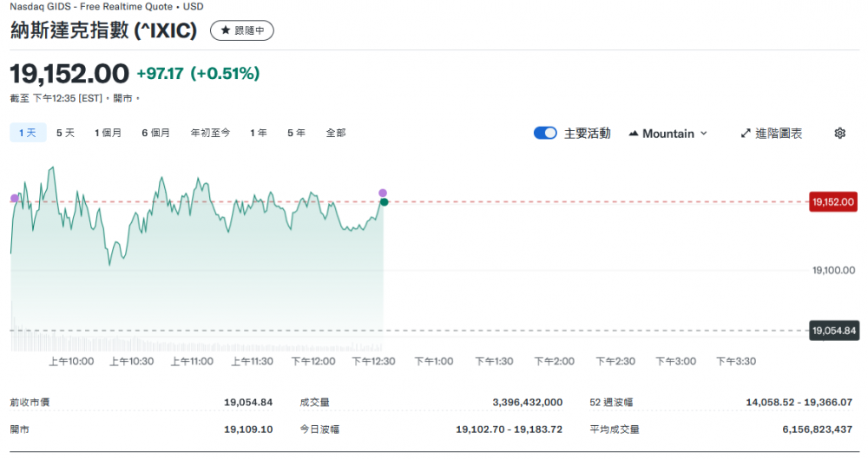Select the 1個月 range

[x=108, y=133]
